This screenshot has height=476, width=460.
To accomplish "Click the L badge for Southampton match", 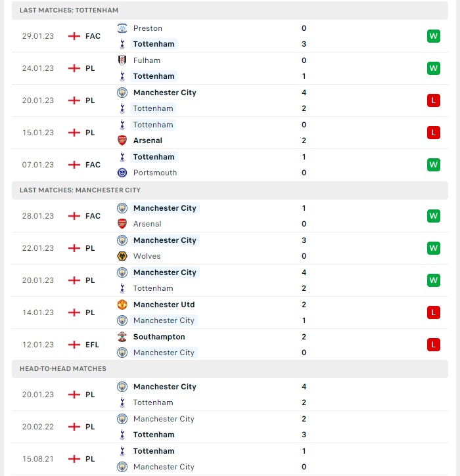I will pyautogui.click(x=433, y=345).
